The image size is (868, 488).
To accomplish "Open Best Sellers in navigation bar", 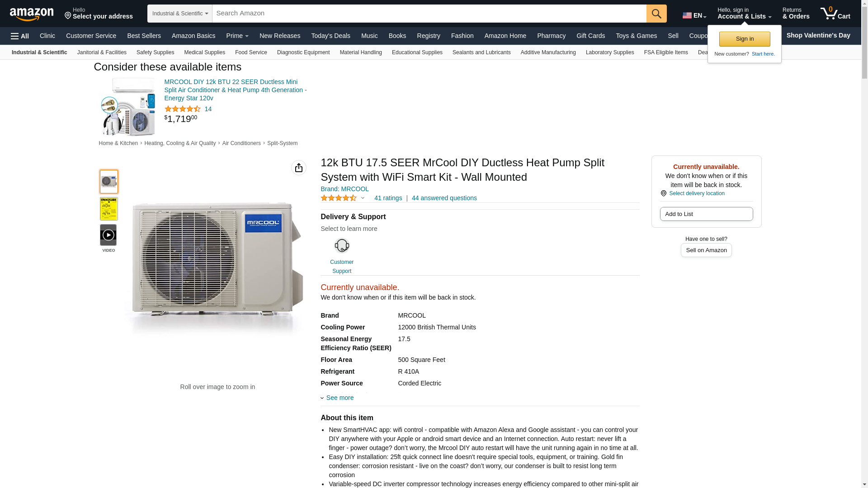I will click(x=144, y=36).
